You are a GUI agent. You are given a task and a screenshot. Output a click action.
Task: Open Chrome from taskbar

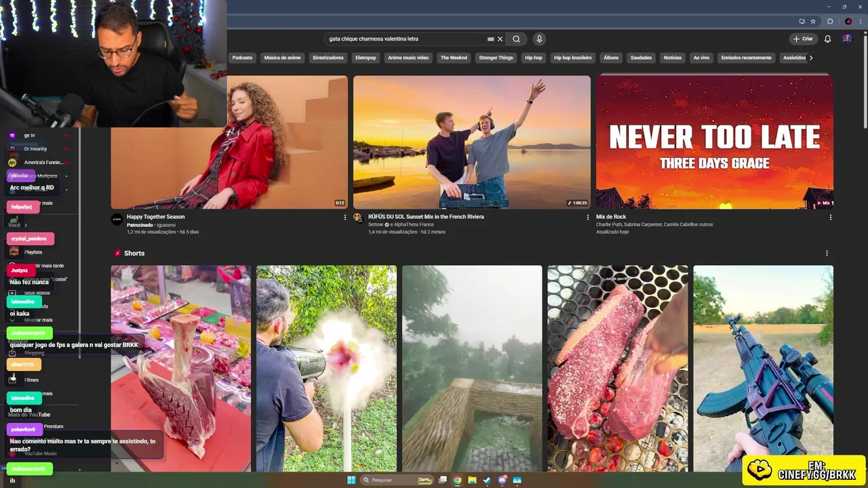click(458, 480)
